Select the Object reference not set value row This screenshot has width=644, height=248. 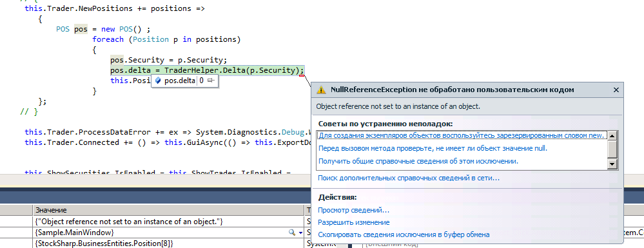[x=168, y=222]
